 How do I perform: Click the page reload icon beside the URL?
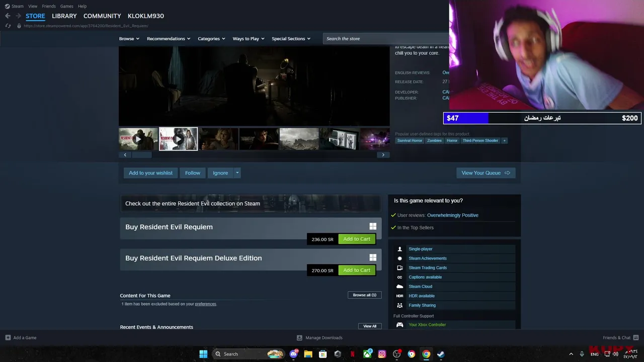point(8,26)
